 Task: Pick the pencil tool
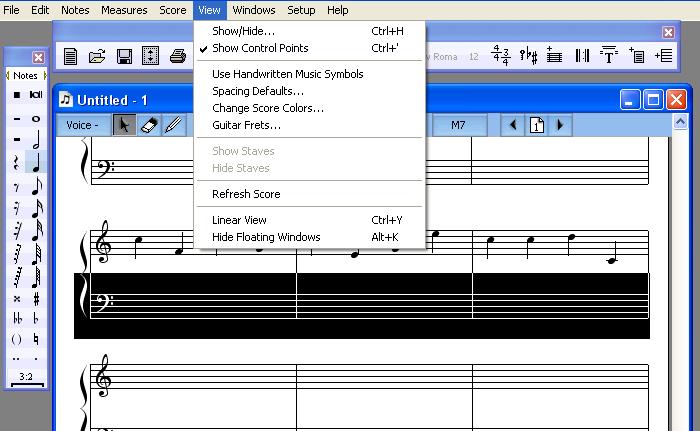point(173,125)
